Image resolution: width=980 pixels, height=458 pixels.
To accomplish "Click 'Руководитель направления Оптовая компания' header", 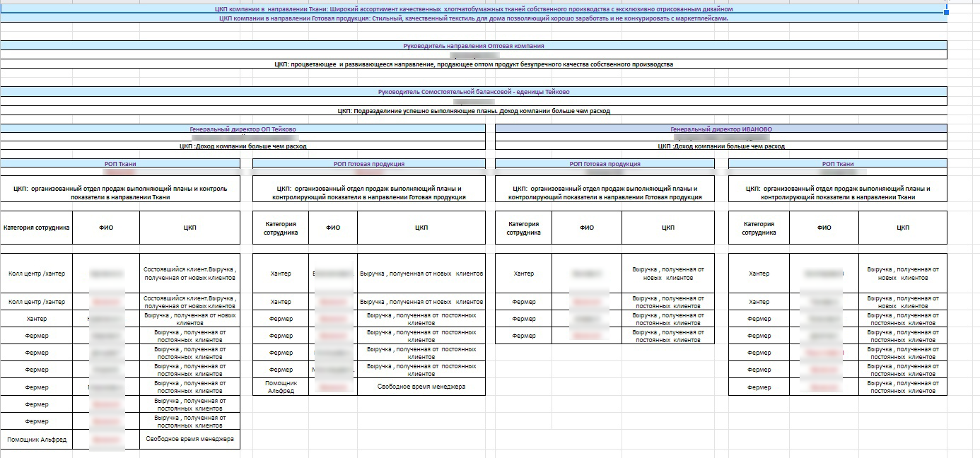I will (473, 46).
